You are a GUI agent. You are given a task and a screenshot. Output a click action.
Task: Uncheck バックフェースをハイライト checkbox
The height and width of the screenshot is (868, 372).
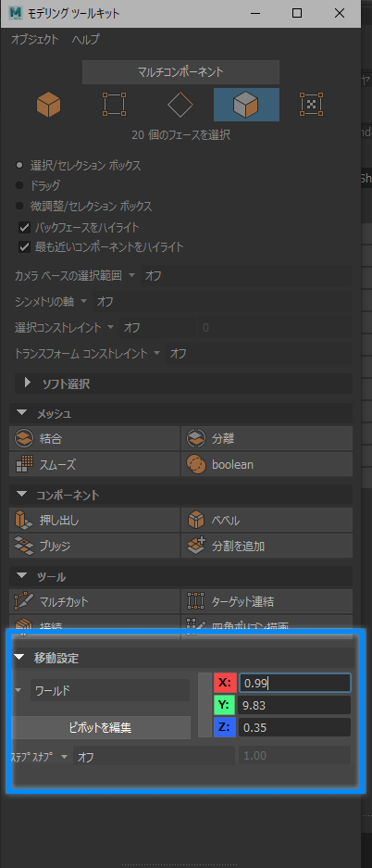[24, 227]
